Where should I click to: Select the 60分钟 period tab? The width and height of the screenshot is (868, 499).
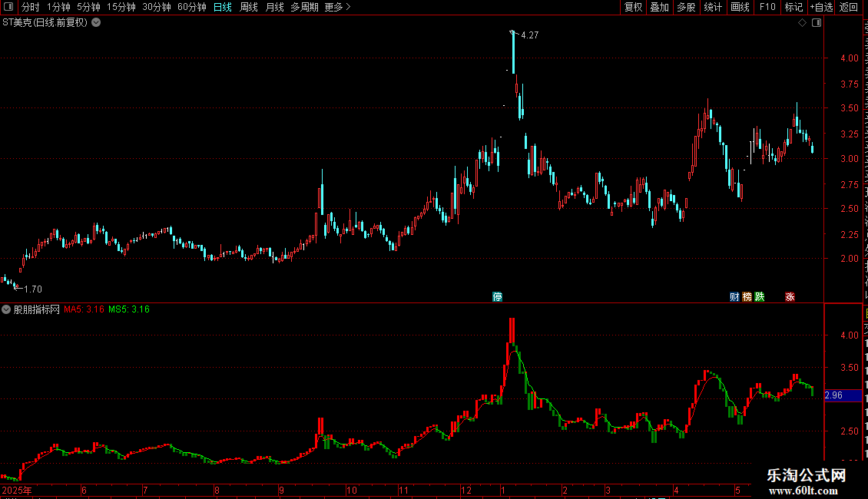pos(191,7)
